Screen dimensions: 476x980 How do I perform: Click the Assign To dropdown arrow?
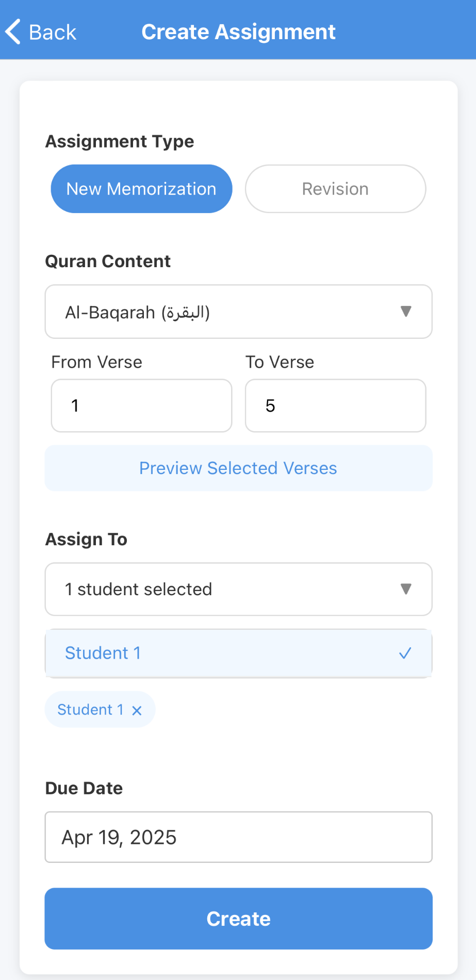click(406, 589)
